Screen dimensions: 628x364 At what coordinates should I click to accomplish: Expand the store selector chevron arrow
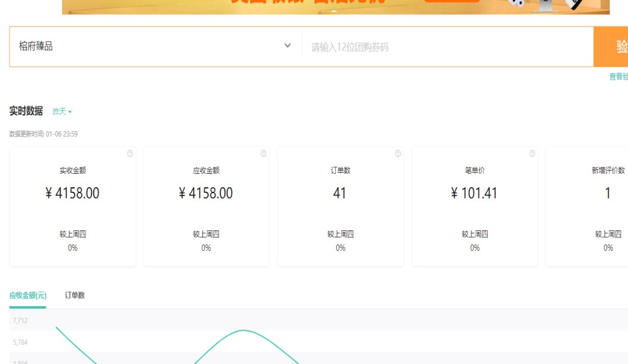click(x=287, y=46)
